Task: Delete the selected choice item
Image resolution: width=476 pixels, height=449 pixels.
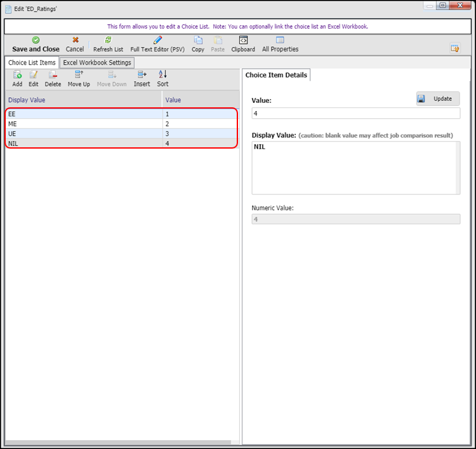Action: 53,75
